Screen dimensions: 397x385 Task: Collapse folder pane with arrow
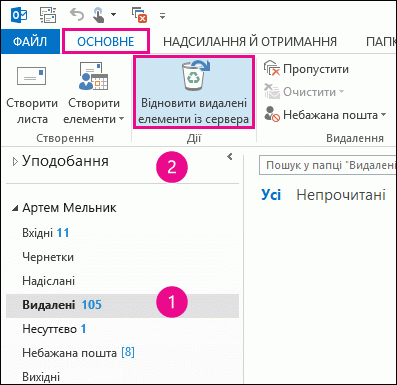pyautogui.click(x=230, y=157)
